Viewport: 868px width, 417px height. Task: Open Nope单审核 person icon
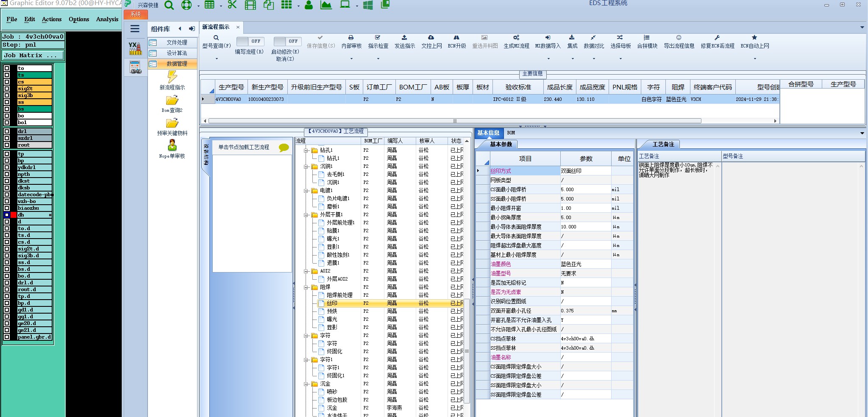(x=172, y=145)
